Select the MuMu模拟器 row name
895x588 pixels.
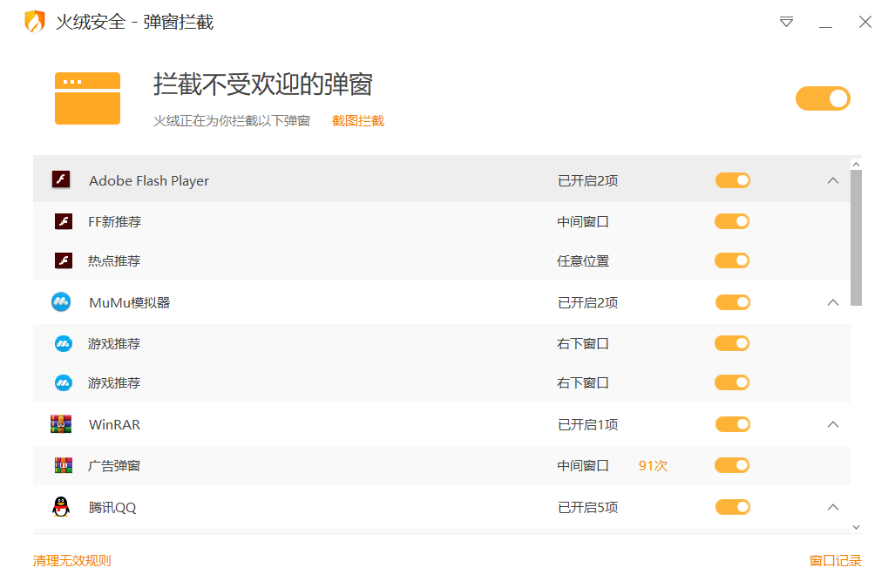130,303
